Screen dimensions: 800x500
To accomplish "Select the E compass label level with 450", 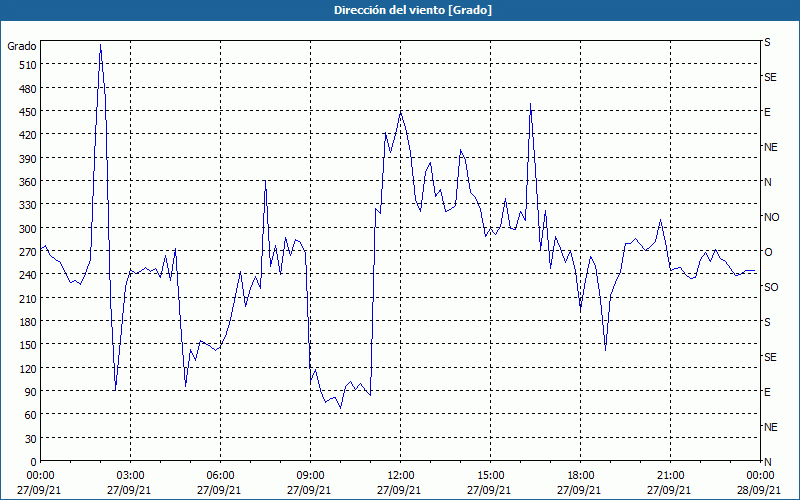I will pos(767,112).
